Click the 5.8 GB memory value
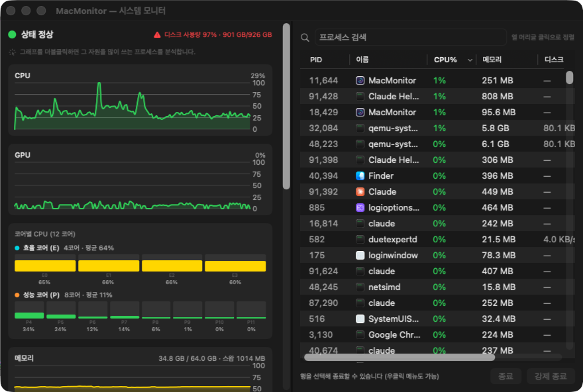The height and width of the screenshot is (392, 583). (496, 128)
